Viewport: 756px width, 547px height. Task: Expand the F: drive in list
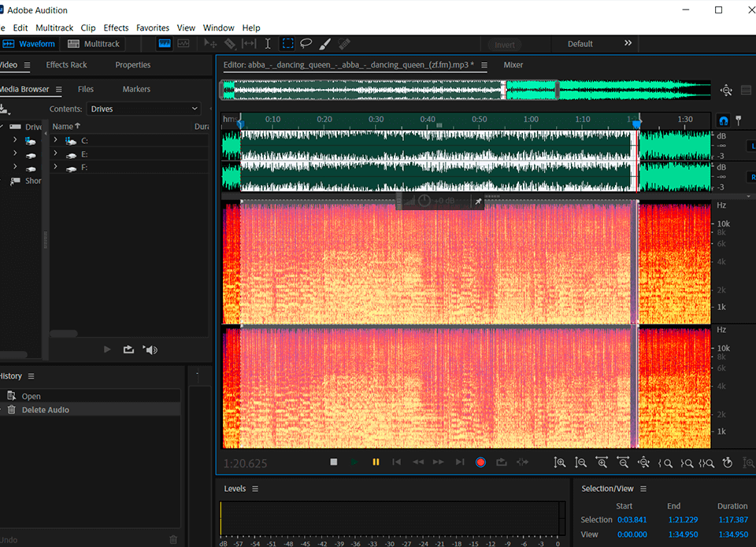[55, 167]
